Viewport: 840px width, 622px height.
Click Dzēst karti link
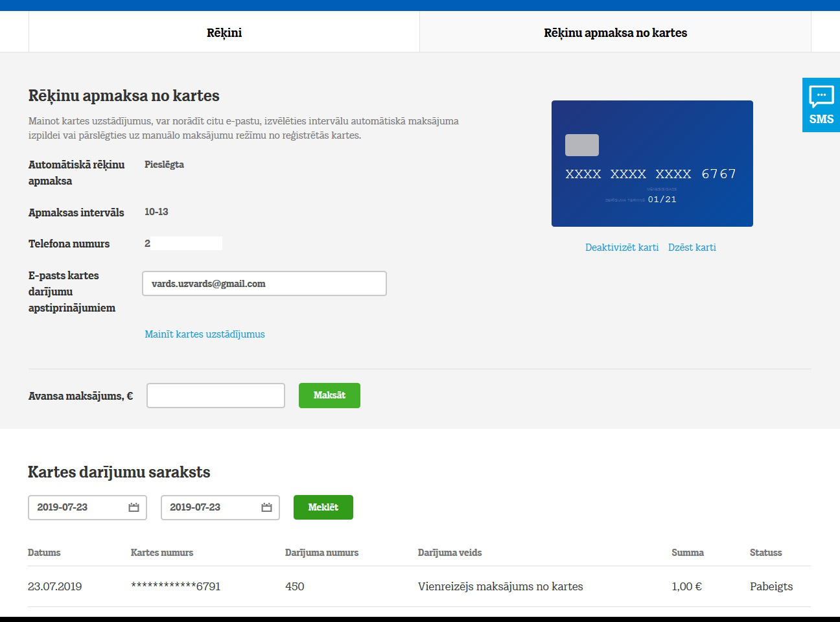692,248
